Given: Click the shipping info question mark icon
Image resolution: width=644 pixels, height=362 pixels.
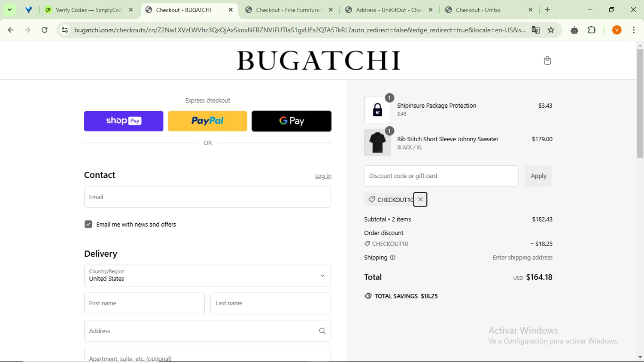Looking at the screenshot, I should (392, 258).
